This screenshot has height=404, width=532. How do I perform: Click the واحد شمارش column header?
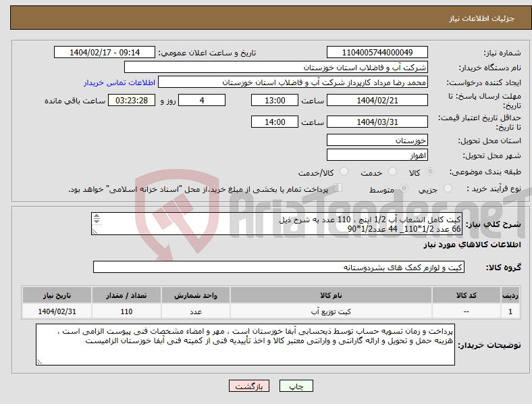point(196,295)
